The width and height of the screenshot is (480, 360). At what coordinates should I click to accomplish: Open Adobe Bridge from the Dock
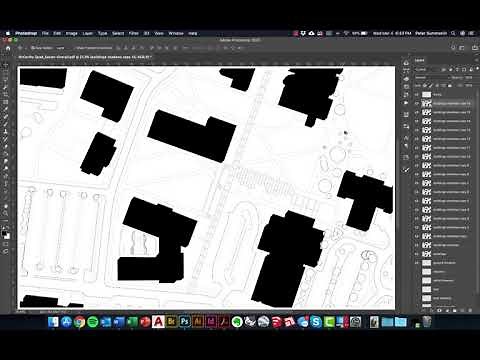coord(171,322)
